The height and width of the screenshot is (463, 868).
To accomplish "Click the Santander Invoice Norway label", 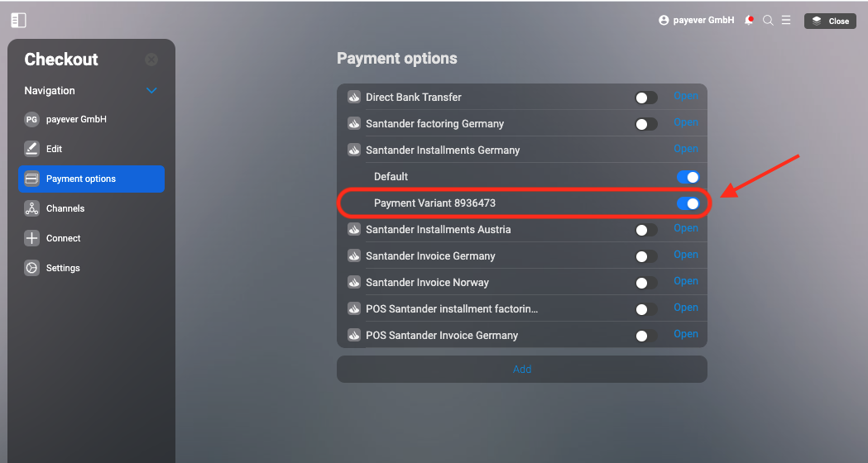I will [427, 283].
